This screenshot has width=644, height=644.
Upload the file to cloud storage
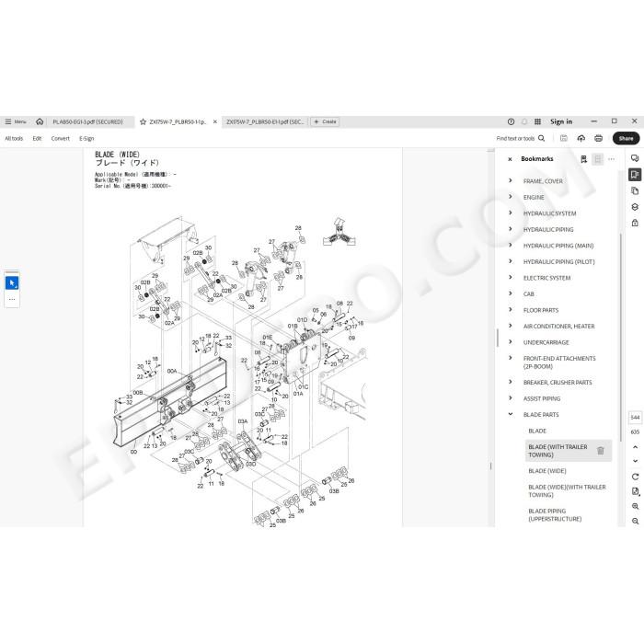click(581, 138)
